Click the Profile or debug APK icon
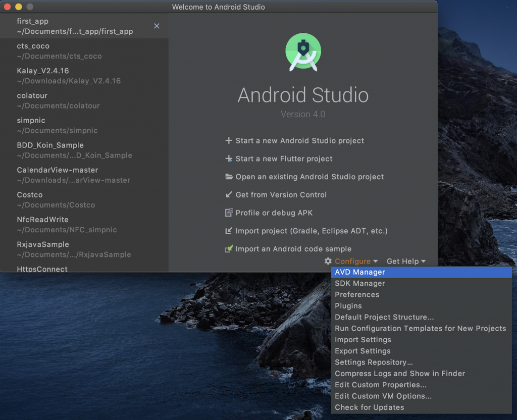This screenshot has height=420, width=517. (x=229, y=213)
